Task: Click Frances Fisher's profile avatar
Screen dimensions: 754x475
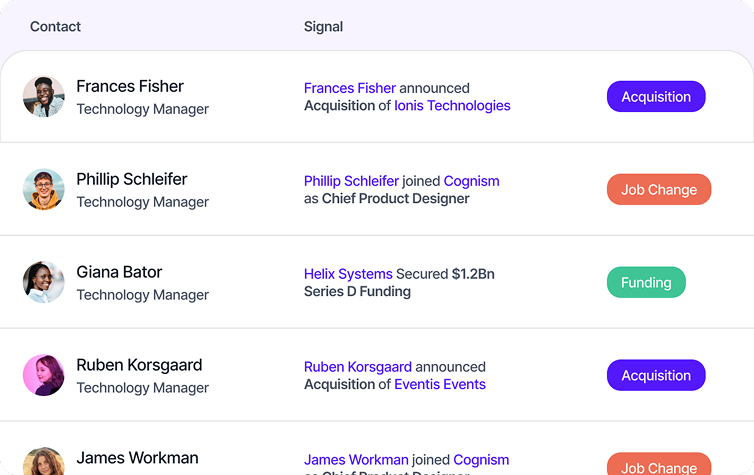Action: click(44, 97)
